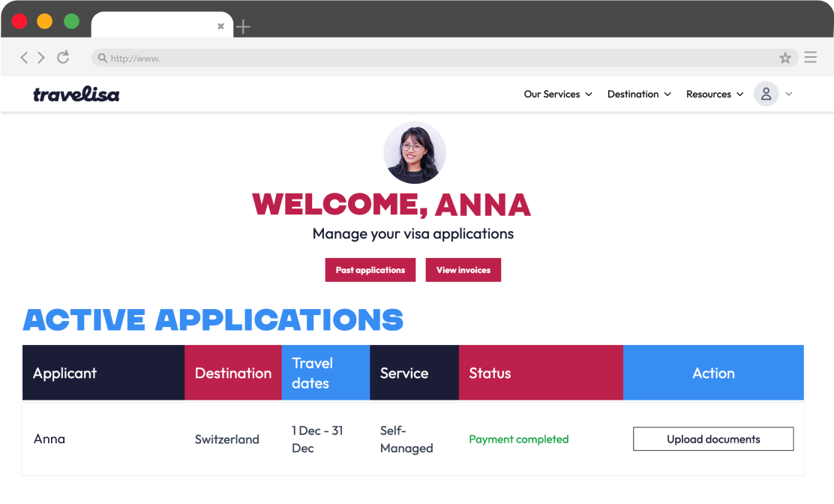Bookmark page with the star icon
The image size is (834, 504).
[785, 58]
